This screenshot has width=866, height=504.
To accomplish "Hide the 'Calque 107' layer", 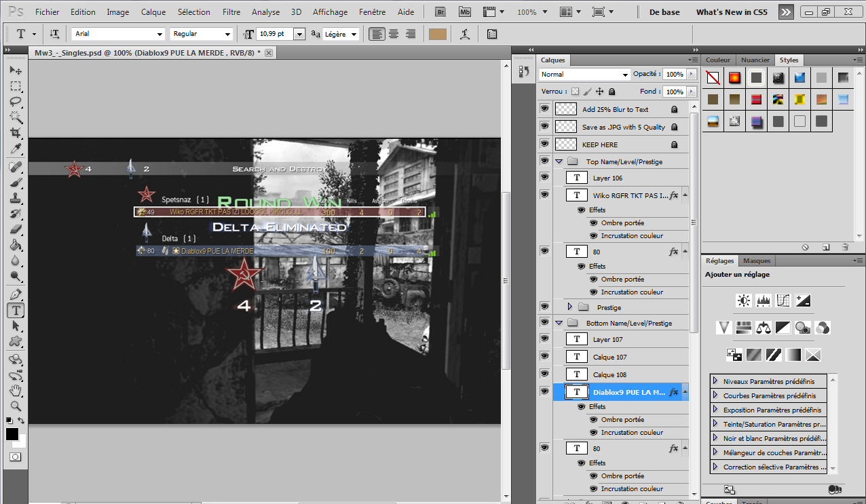I will click(x=544, y=356).
